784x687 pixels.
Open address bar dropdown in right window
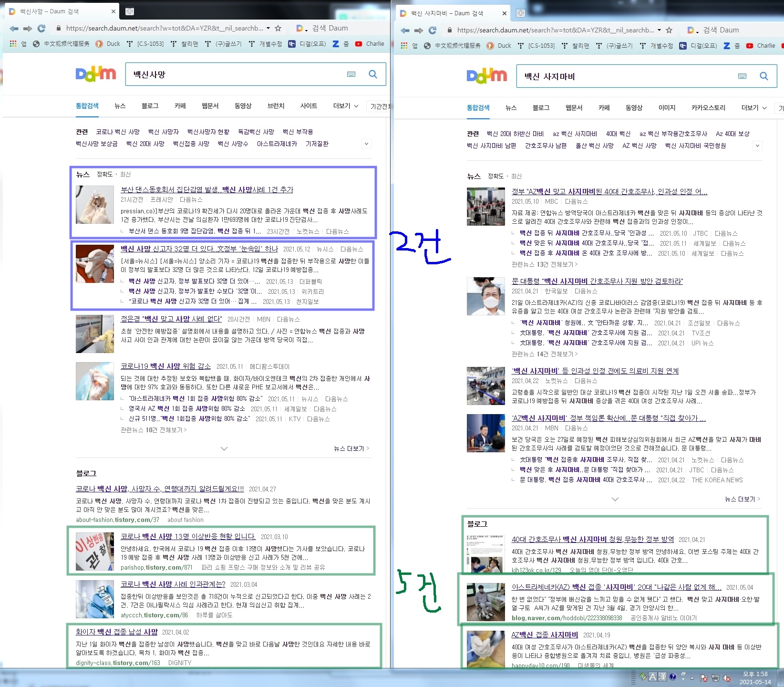(x=659, y=30)
